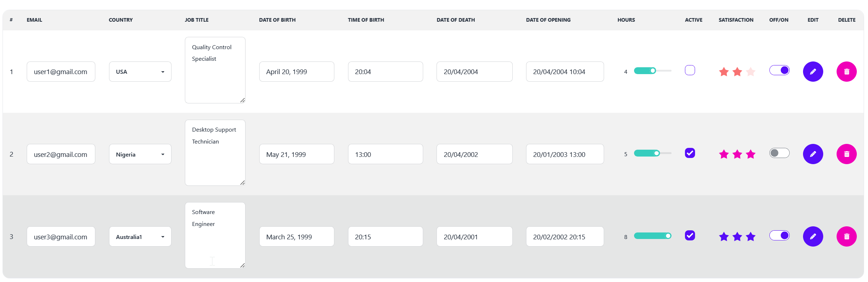The image size is (868, 282).
Task: Set third star rating in row 1
Action: (751, 72)
